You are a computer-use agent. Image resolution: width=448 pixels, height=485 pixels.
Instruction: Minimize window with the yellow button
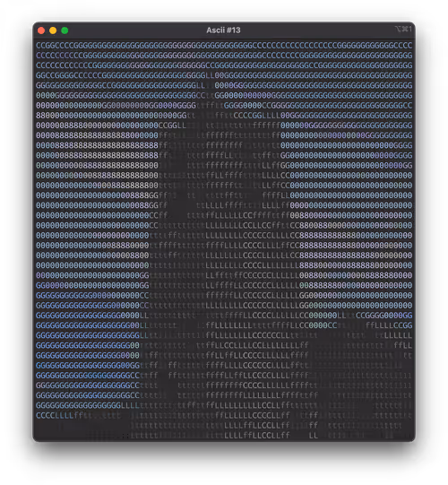53,30
